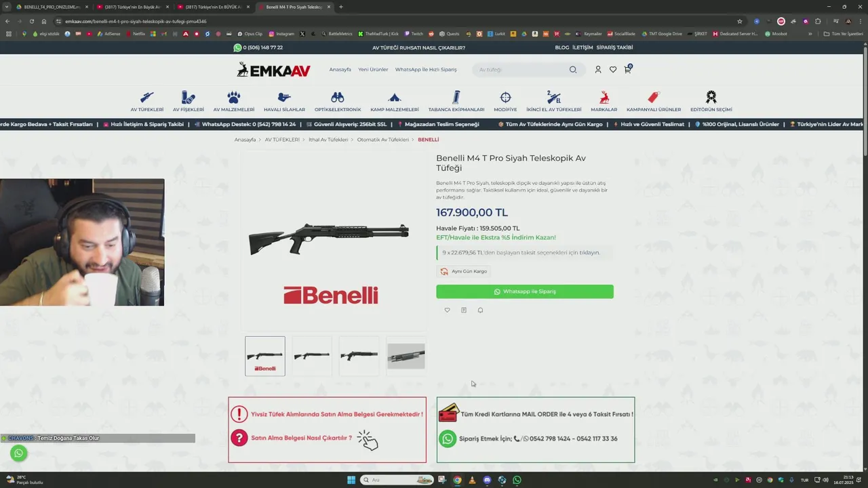Viewport: 868px width, 488px height.
Task: Click BENELLİ in the breadcrumb
Action: (429, 140)
